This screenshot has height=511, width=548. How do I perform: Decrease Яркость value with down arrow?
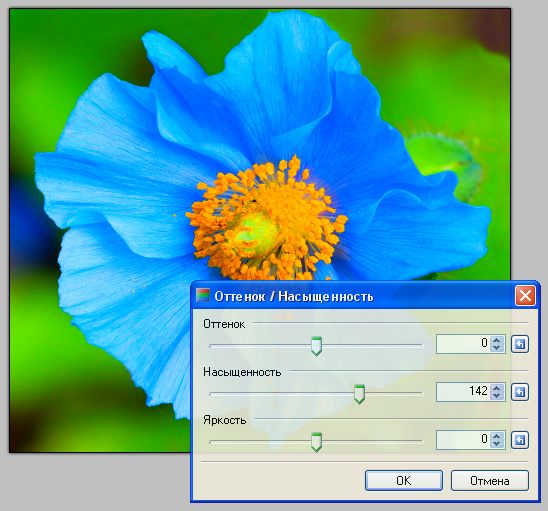pos(497,444)
